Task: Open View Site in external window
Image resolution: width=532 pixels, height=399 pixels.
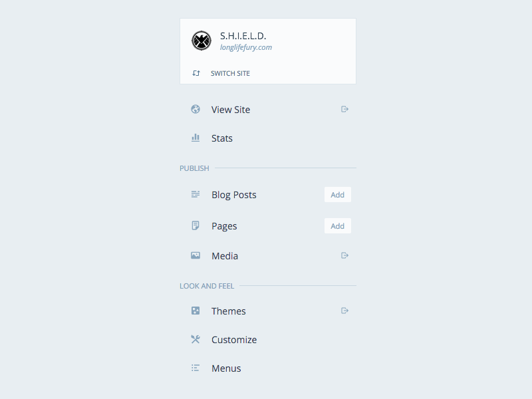Action: click(345, 109)
